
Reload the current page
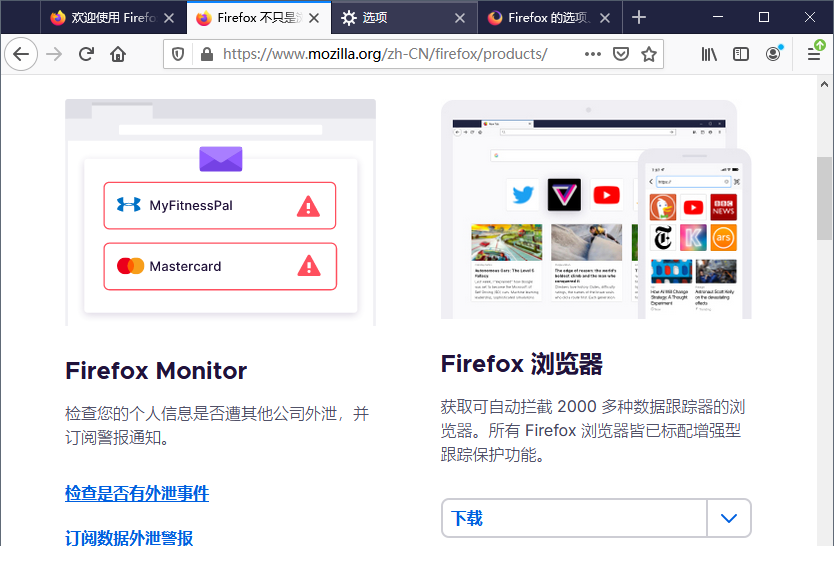(86, 54)
